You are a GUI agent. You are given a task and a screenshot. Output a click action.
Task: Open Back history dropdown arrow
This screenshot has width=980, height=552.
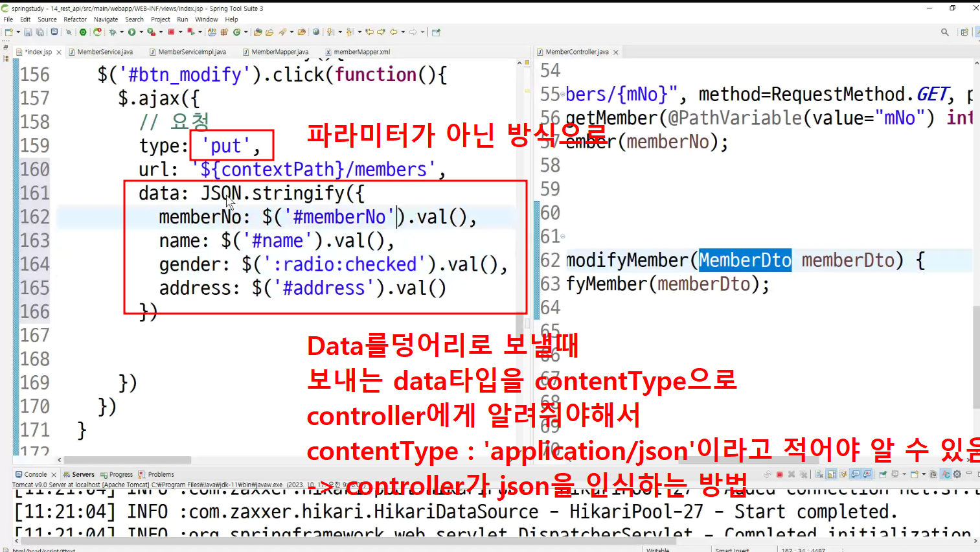403,32
